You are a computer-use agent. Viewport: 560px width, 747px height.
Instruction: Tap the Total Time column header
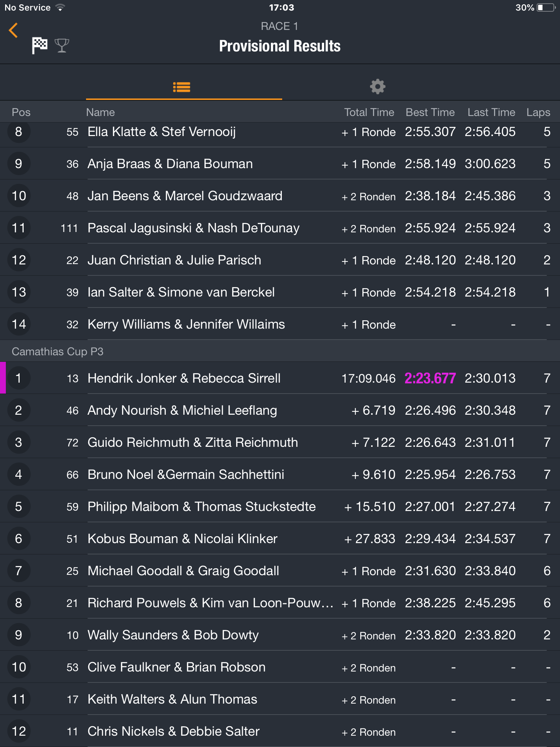pos(369,112)
